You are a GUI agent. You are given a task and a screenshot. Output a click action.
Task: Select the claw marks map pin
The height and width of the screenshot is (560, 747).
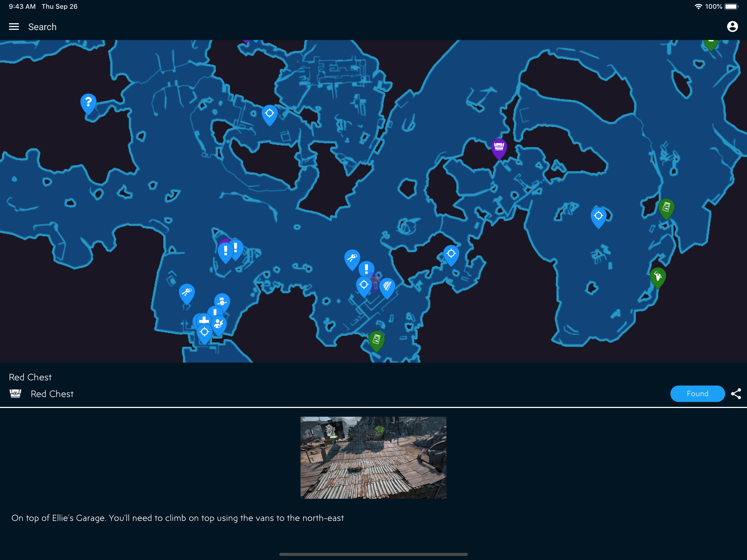(x=387, y=288)
